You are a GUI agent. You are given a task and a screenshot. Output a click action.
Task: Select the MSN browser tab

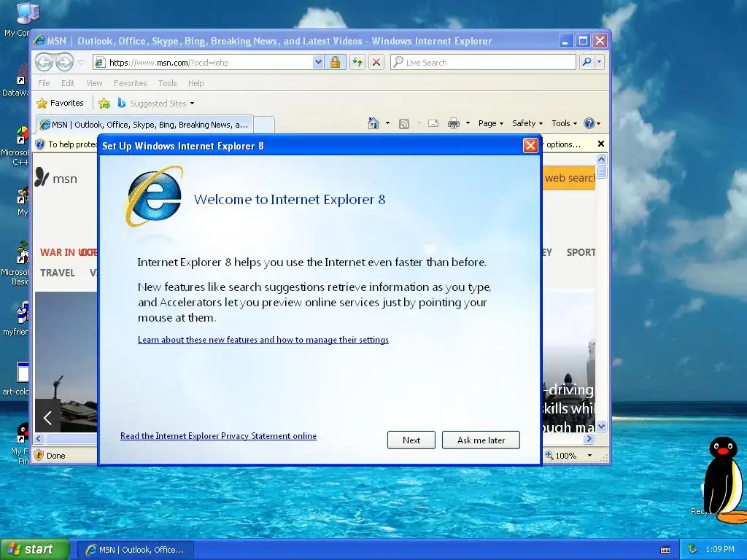pyautogui.click(x=144, y=125)
